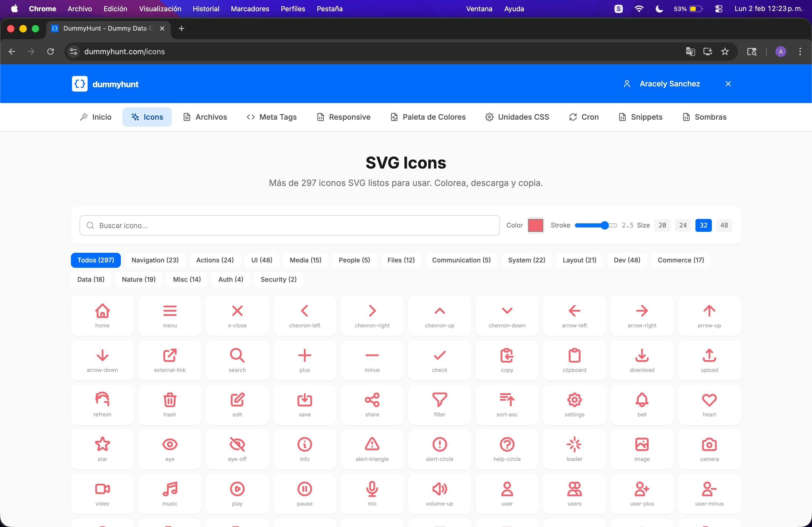
Task: Select the external-link icon card
Action: click(x=169, y=360)
